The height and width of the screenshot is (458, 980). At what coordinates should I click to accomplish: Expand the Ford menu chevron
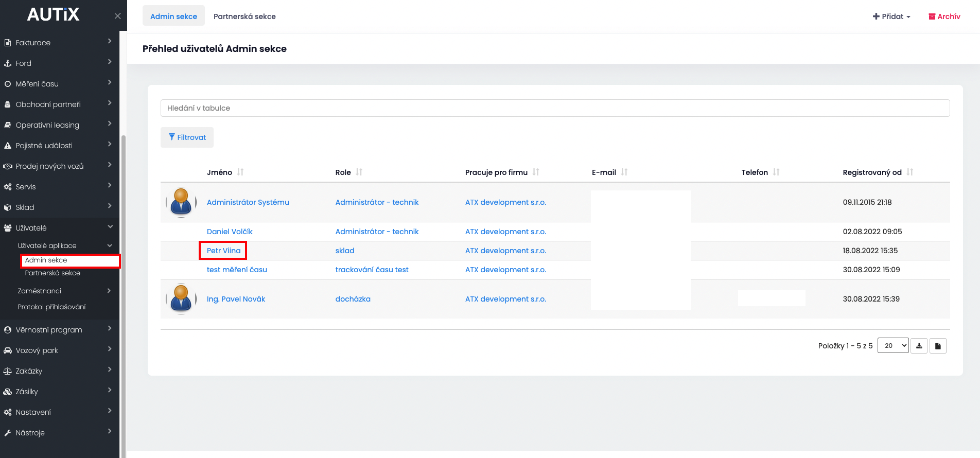click(110, 62)
